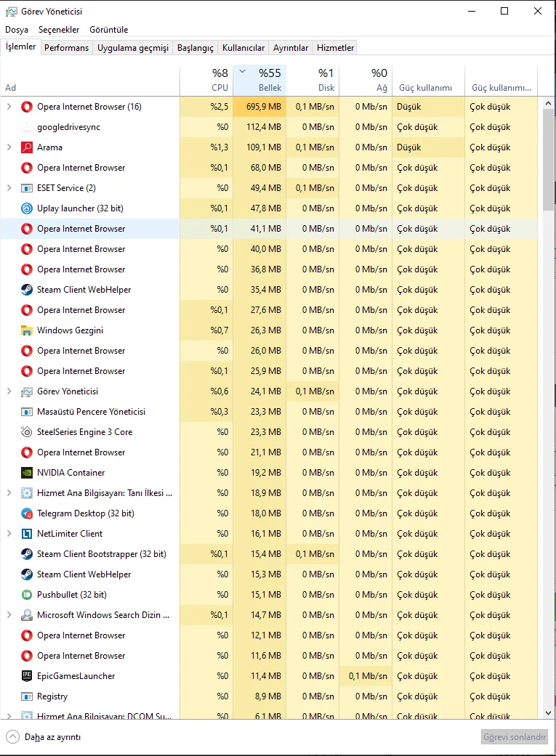Click the EpicGamesLauncher icon
556x756 pixels.
tap(27, 676)
